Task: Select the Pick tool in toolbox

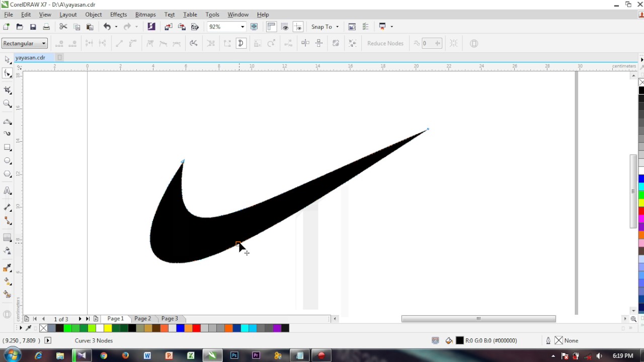Action: coord(8,60)
